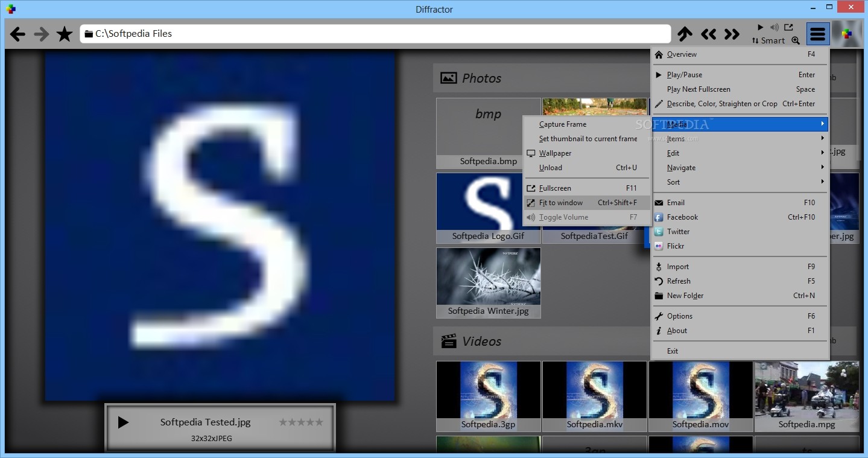Click the next item double-chevron
Viewport: 868px width, 458px height.
pyautogui.click(x=732, y=34)
